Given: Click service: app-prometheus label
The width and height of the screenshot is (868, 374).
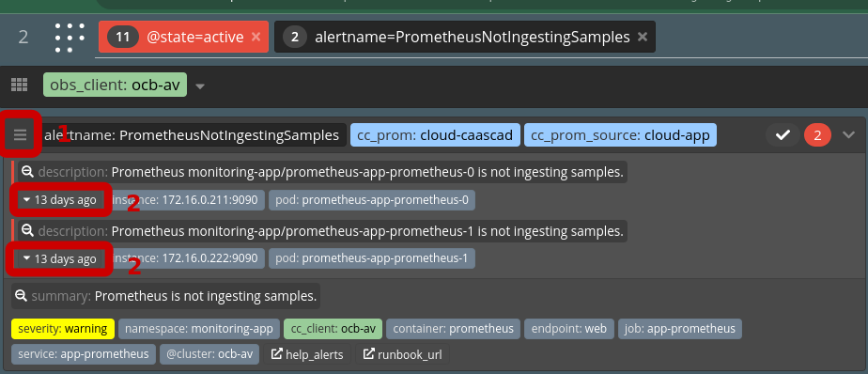Looking at the screenshot, I should [83, 354].
